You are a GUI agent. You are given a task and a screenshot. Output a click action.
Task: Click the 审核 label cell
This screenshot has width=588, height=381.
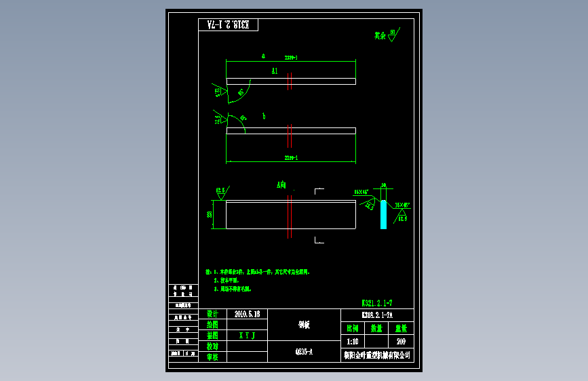213,357
